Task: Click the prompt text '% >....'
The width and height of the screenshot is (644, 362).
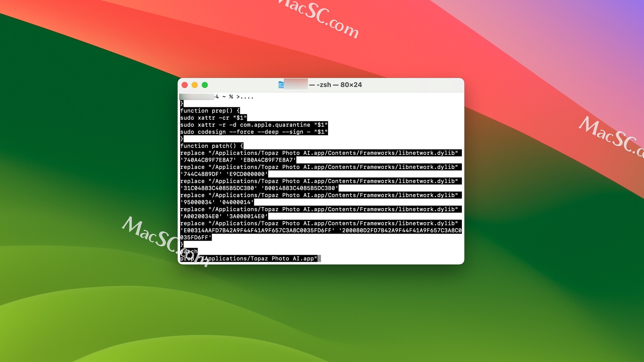Action: (x=241, y=97)
